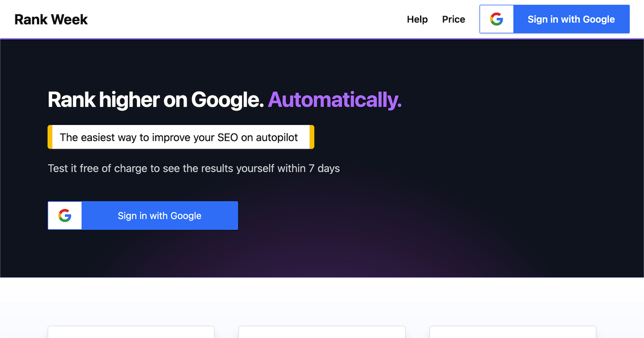Click the Google logo icon in header
644x338 pixels.
click(x=496, y=19)
